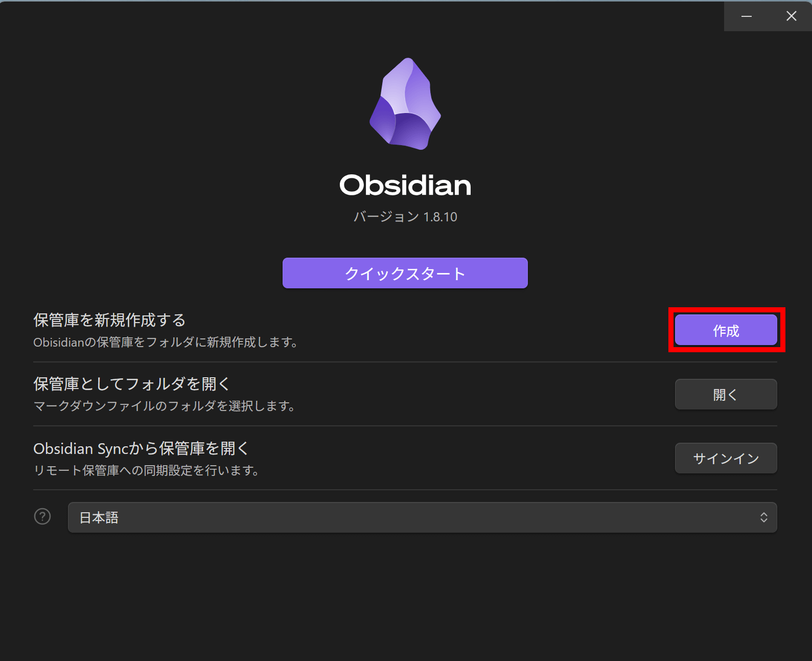812x661 pixels.
Task: Click the Obsidian wordmark title text
Action: click(405, 185)
